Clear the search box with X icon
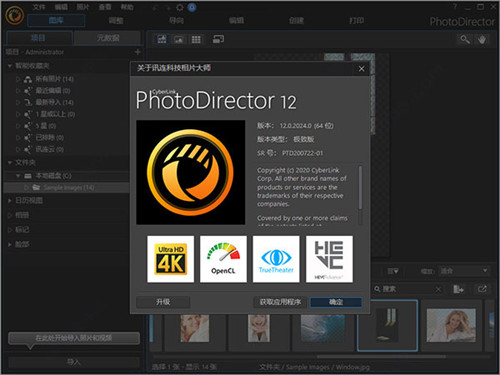This screenshot has width=500, height=375. tap(438, 289)
